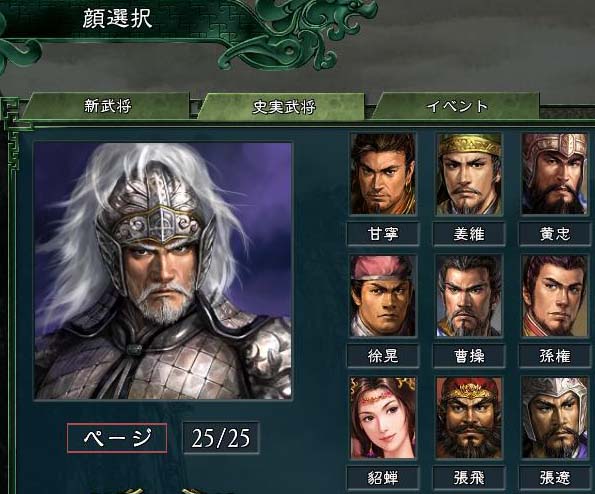Pick the 黄忠 helmeted portrait
The width and height of the screenshot is (595, 494).
554,174
